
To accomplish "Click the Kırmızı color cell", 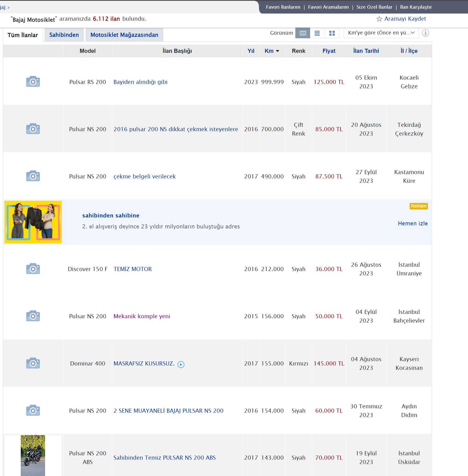I will [298, 363].
